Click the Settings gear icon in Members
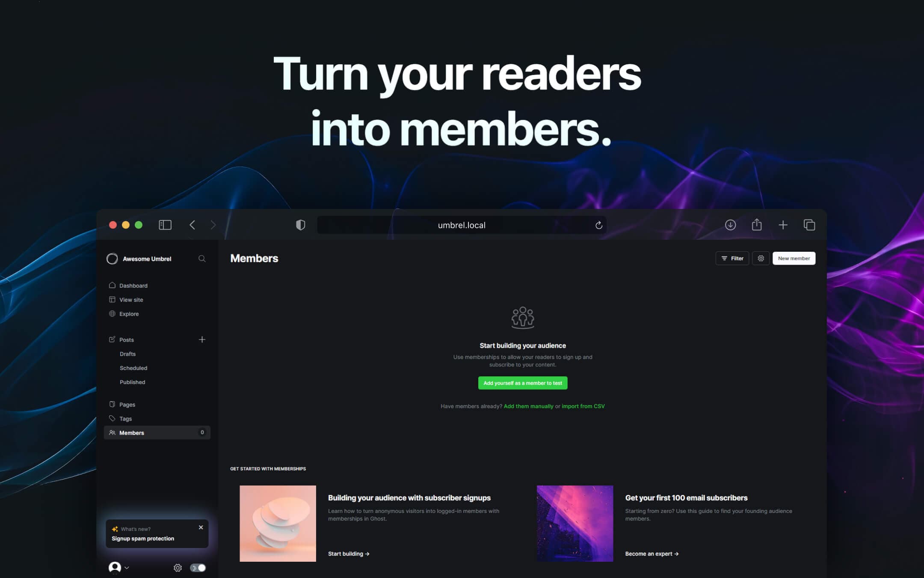 pyautogui.click(x=760, y=258)
